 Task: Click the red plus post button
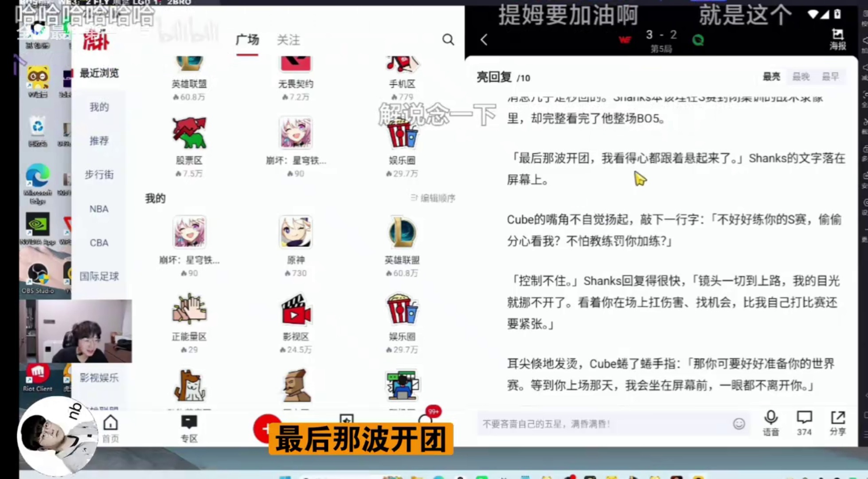click(x=267, y=428)
